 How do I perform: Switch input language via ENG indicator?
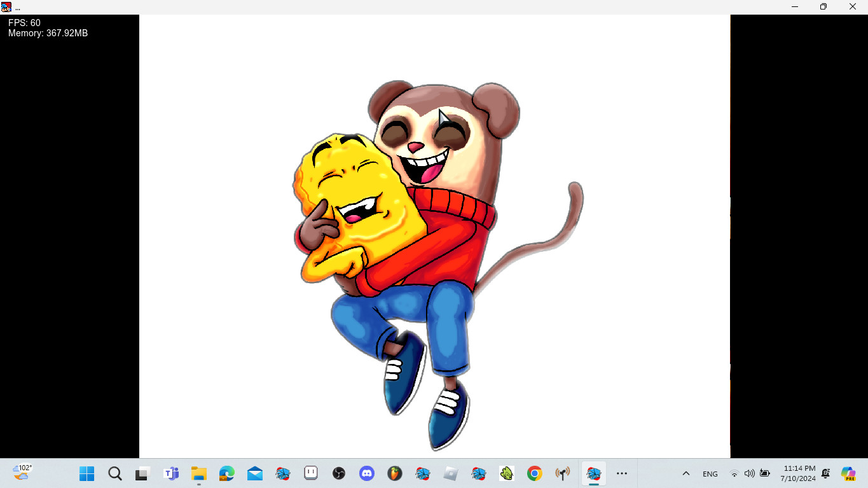(x=710, y=474)
